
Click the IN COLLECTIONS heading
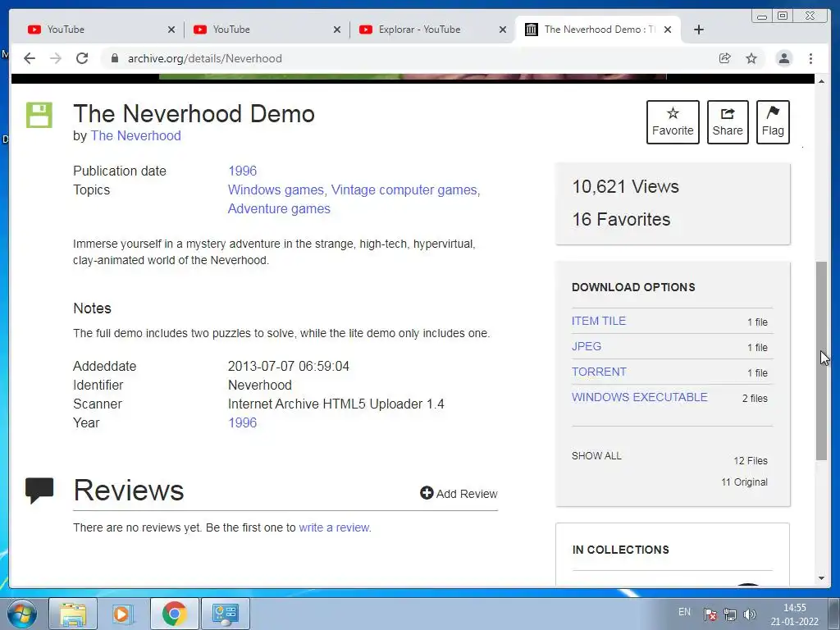(620, 550)
